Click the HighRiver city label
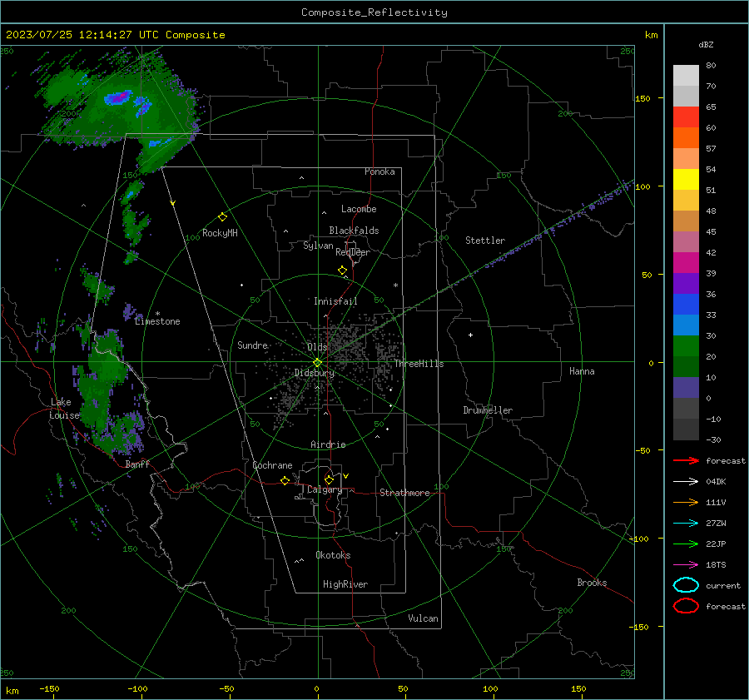The width and height of the screenshot is (749, 700). tap(345, 584)
